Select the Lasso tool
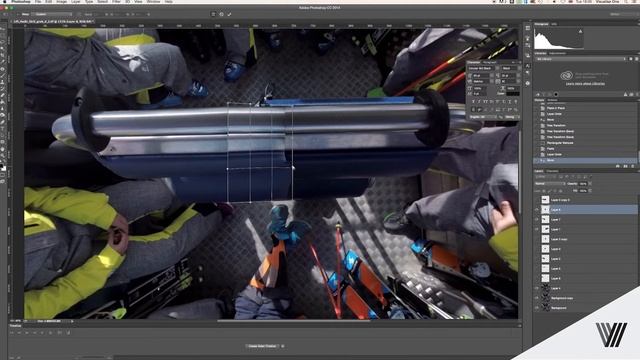640x360 pixels. click(x=3, y=42)
